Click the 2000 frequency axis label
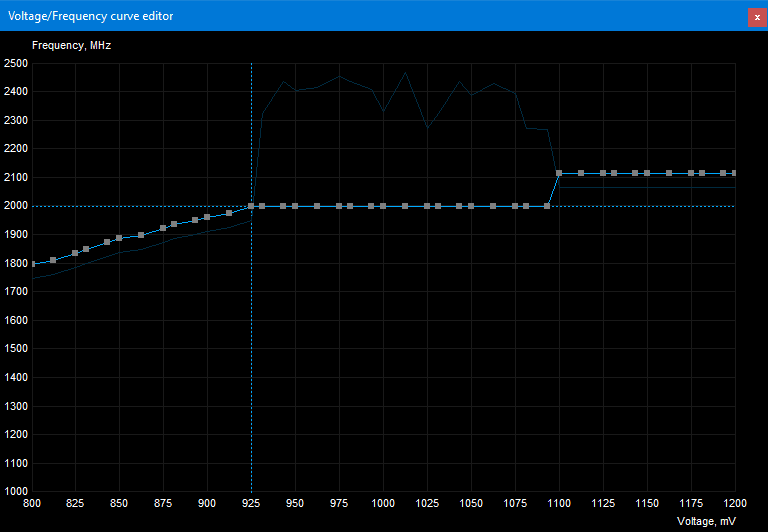This screenshot has width=768, height=532. point(16,206)
